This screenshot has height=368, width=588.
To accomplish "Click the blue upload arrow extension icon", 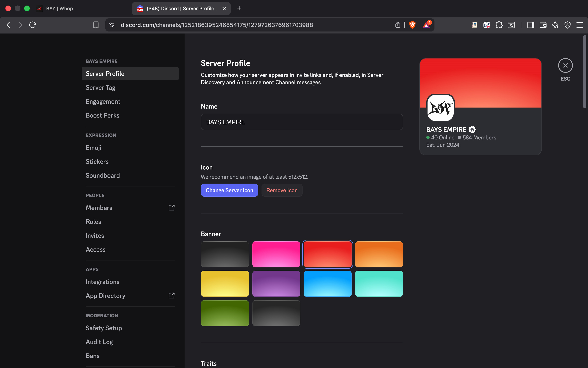I will [x=474, y=25].
